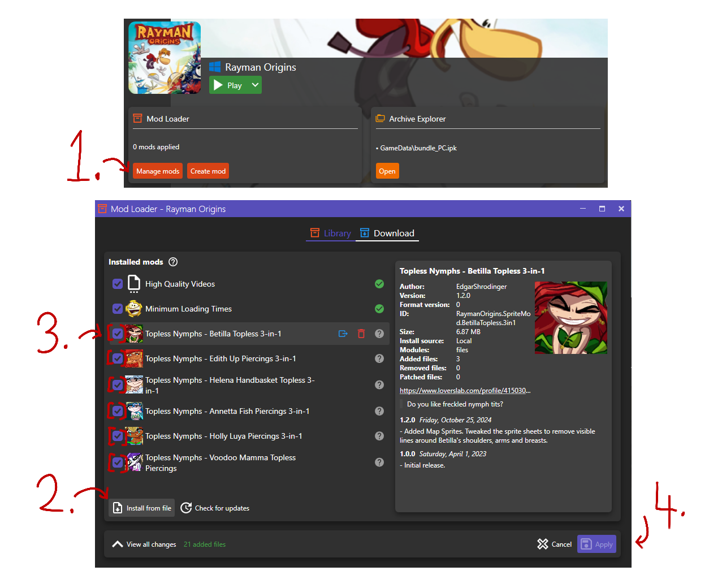Click the High Quality Videos file icon

pos(134,284)
